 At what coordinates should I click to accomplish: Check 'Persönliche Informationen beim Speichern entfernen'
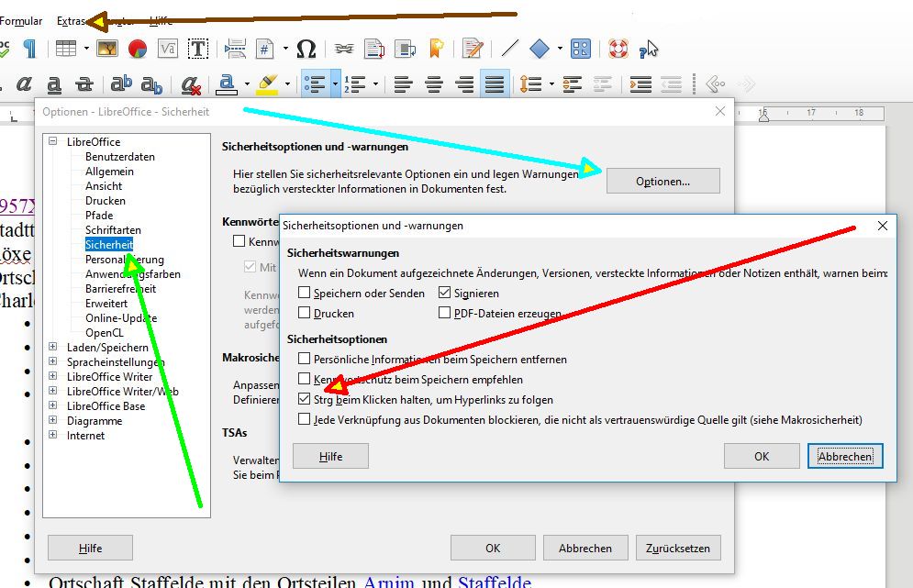(x=304, y=360)
